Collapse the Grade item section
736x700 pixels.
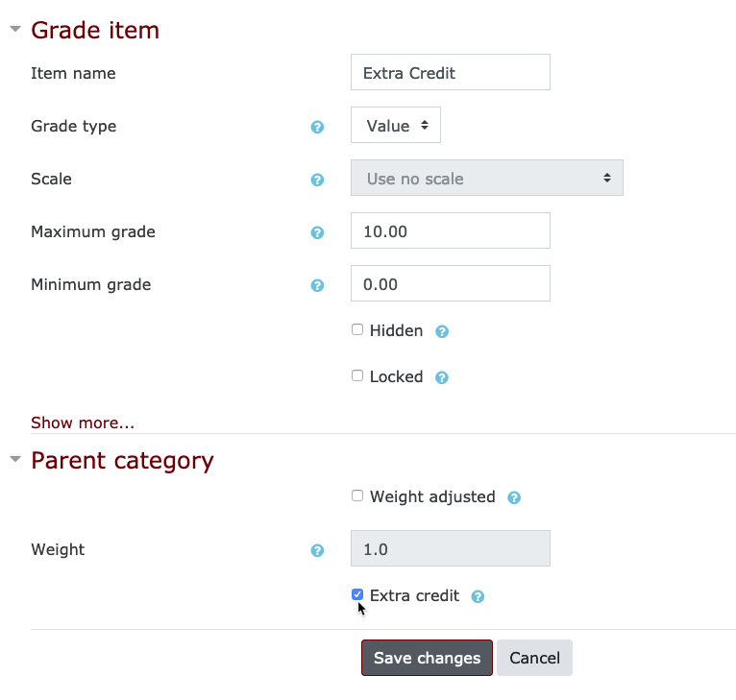coord(15,29)
